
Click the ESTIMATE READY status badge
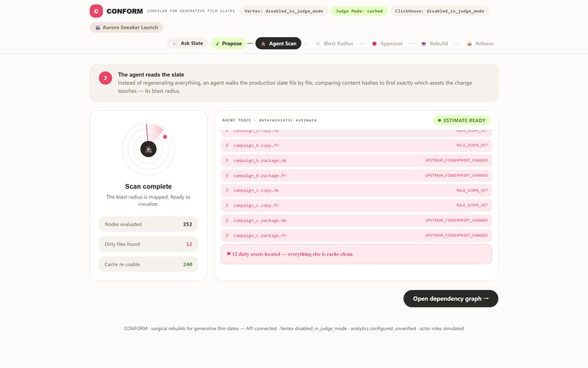tap(462, 120)
